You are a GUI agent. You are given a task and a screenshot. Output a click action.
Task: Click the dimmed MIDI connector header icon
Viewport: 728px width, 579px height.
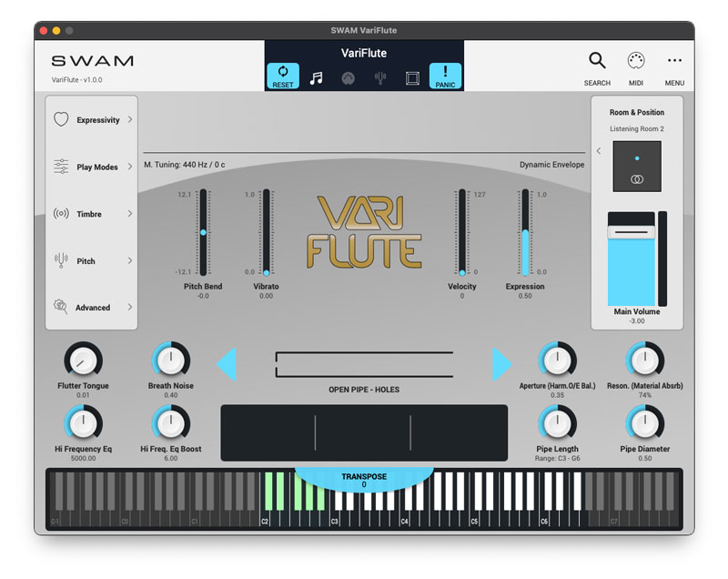tap(348, 78)
